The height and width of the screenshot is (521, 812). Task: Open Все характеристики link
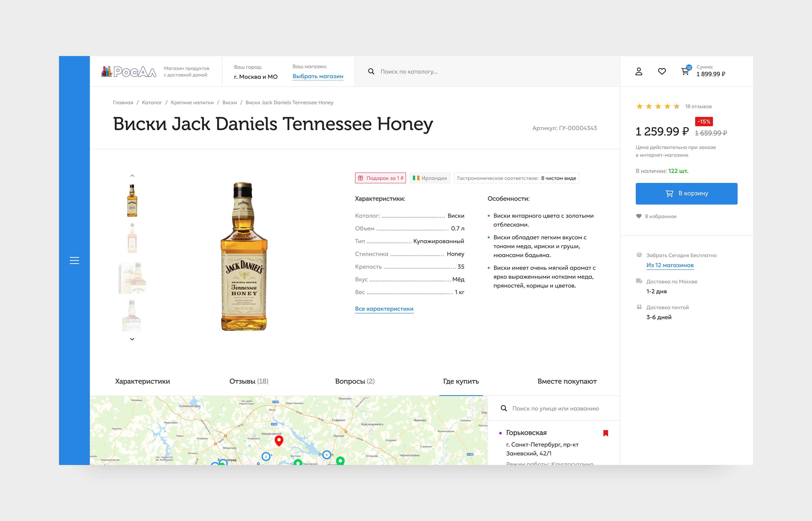(384, 309)
